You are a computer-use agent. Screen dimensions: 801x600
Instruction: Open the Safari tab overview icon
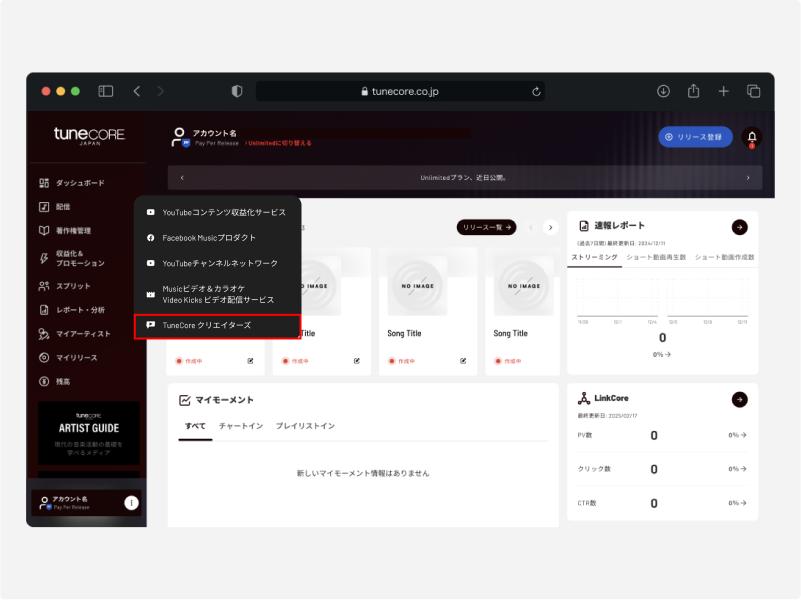(x=753, y=91)
